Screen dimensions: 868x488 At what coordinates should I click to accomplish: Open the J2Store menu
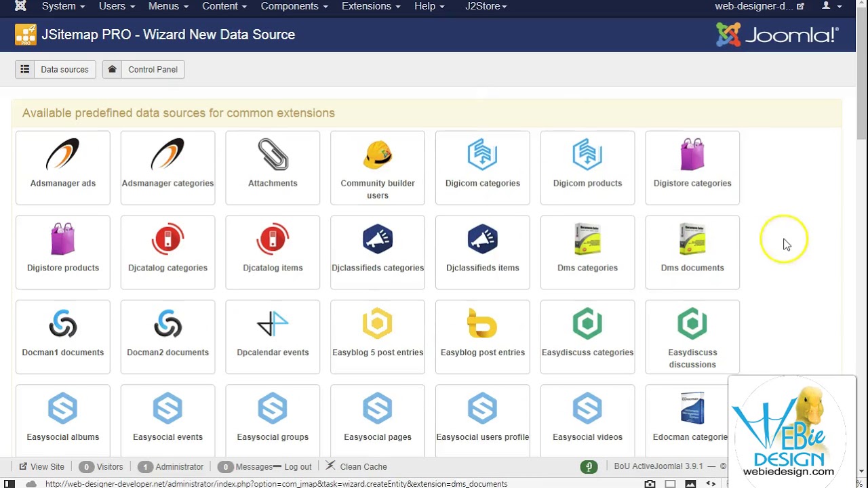pyautogui.click(x=486, y=6)
